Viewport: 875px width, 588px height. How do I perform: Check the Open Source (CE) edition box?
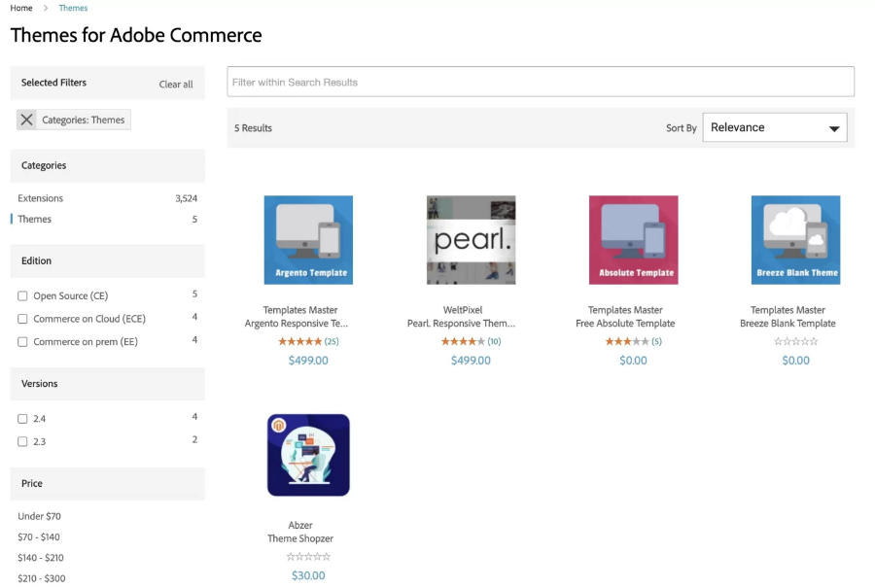22,295
